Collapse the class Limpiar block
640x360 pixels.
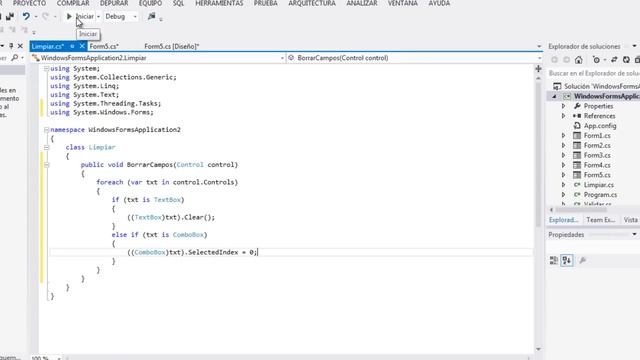46,147
